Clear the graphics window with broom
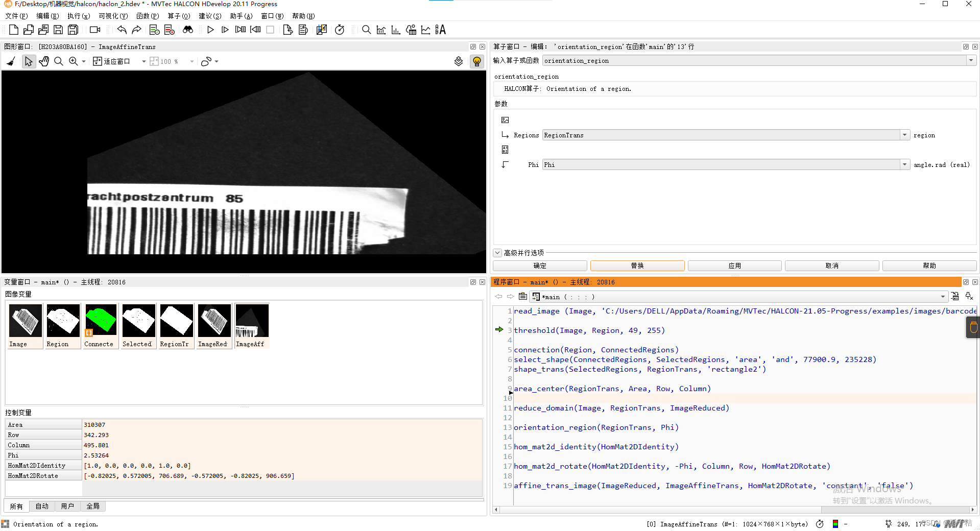The height and width of the screenshot is (531, 980). [x=11, y=61]
